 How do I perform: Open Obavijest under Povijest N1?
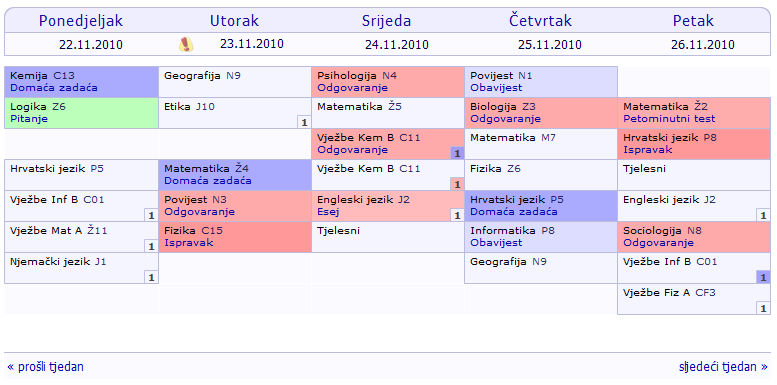click(x=496, y=88)
